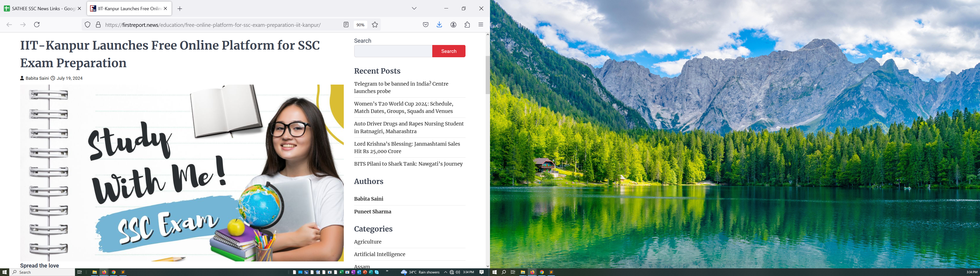Reset zoom using the 90% indicator
Screen dimensions: 980x276
pyautogui.click(x=360, y=25)
